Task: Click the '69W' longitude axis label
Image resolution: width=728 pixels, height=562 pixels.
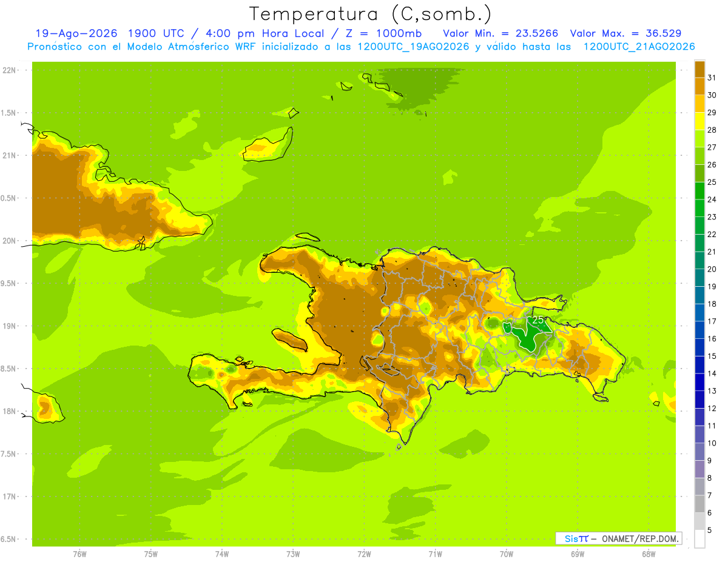Action: coord(578,554)
